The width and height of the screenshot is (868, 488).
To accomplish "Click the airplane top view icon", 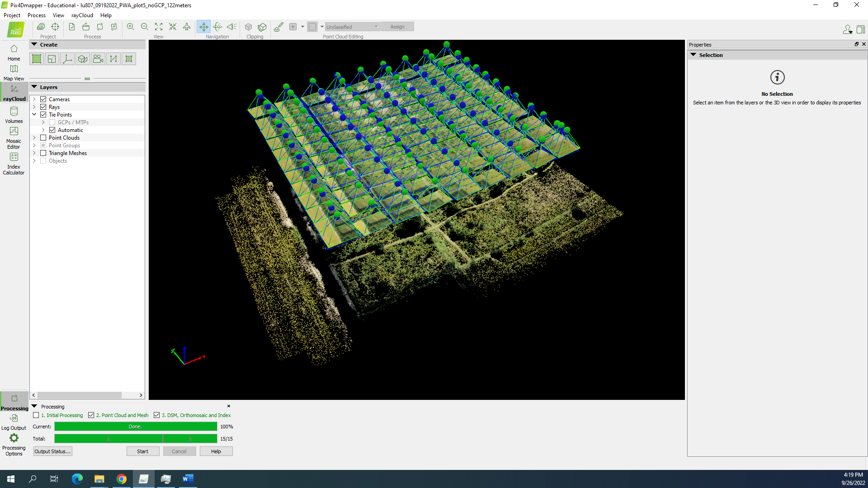I will pyautogui.click(x=187, y=27).
